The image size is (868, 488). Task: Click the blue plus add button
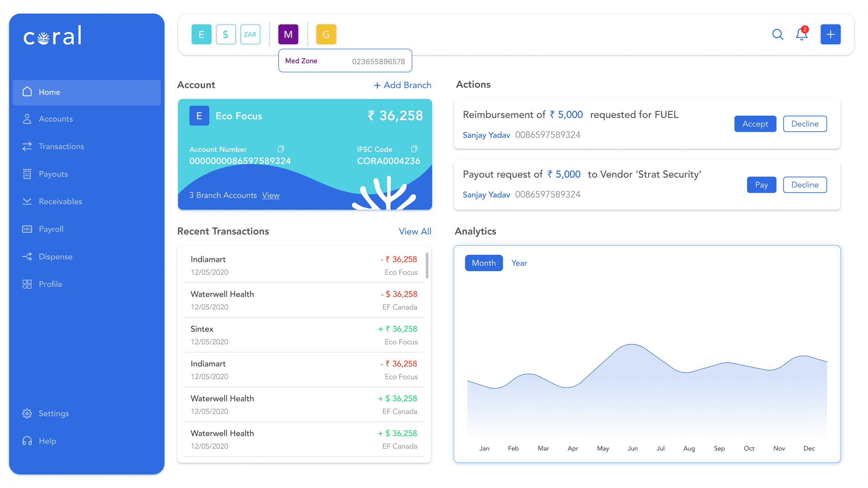click(x=830, y=34)
